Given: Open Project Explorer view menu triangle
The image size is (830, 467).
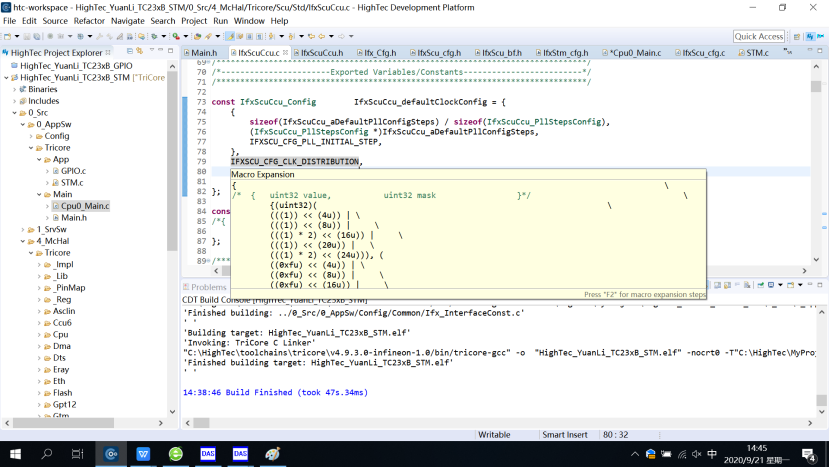Looking at the screenshot, I should pos(151,51).
